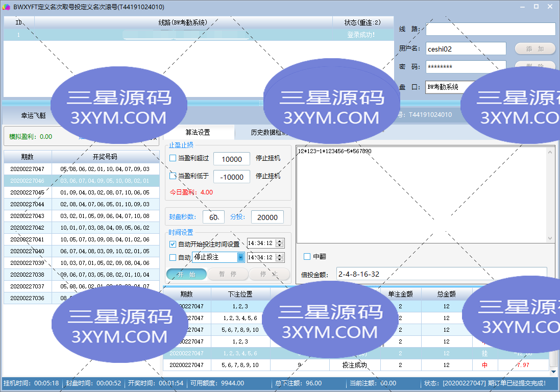The image size is (560, 392).
Task: Tick the 中翻 checkbox
Action: tap(307, 257)
